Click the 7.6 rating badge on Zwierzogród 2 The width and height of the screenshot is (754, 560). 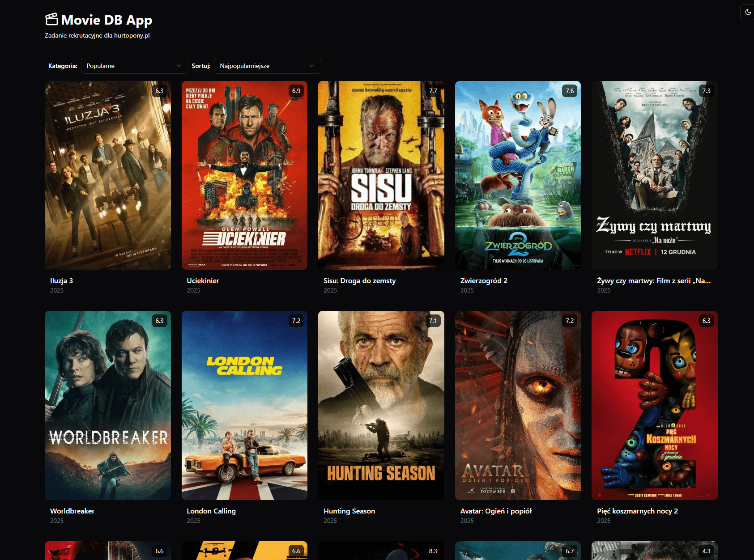click(570, 91)
